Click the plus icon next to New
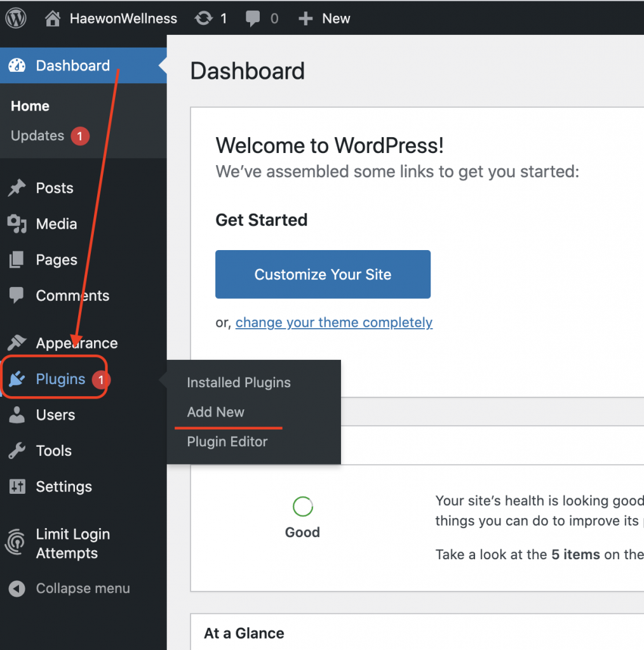Viewport: 644px width, 650px height. click(x=305, y=18)
